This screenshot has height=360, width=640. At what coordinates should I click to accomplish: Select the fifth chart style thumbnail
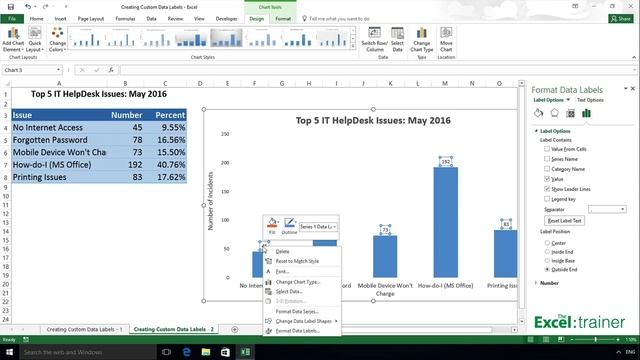pyautogui.click(x=226, y=38)
